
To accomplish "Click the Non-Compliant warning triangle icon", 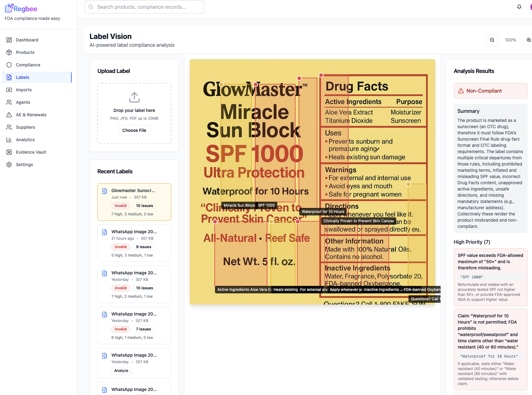I will click(x=461, y=91).
